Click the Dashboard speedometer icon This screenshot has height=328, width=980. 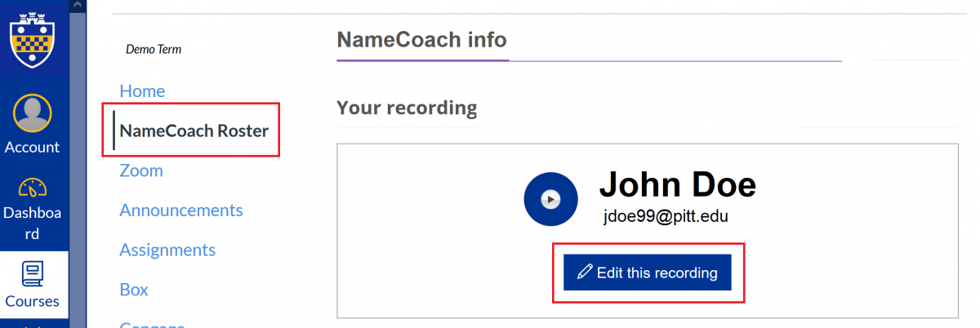click(33, 188)
